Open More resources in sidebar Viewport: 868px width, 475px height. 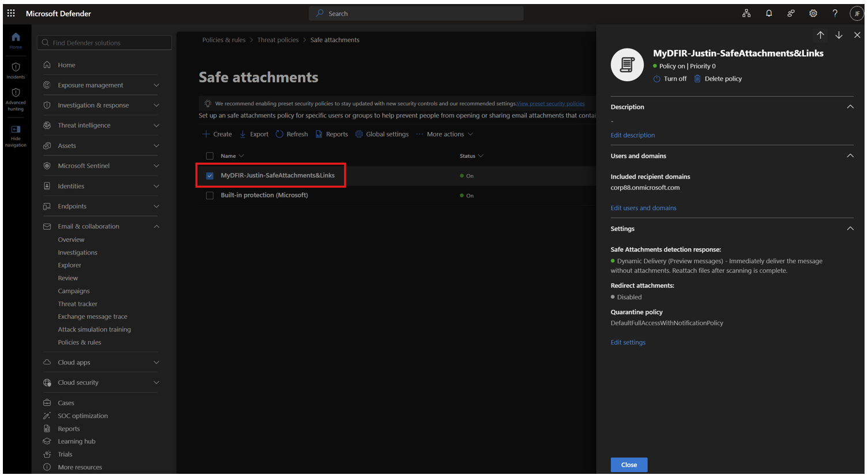[80, 467]
